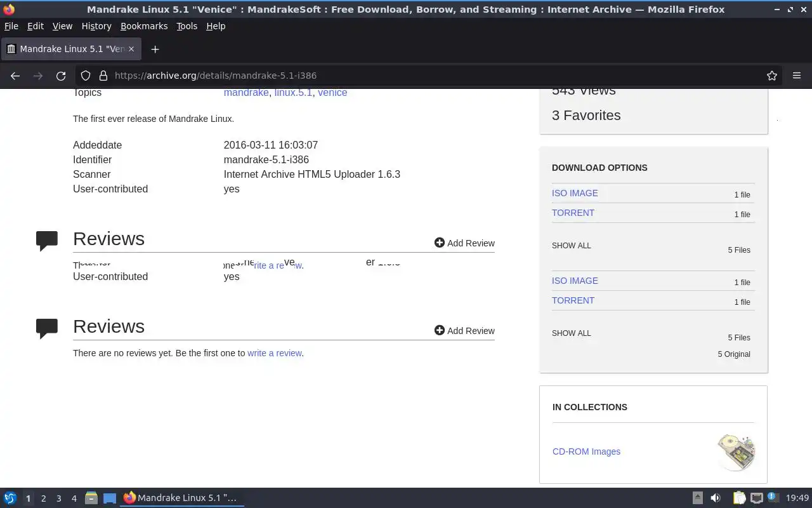
Task: Click the ISO IMAGE link directly under DOWNLOAD OPTIONS
Action: (575, 193)
